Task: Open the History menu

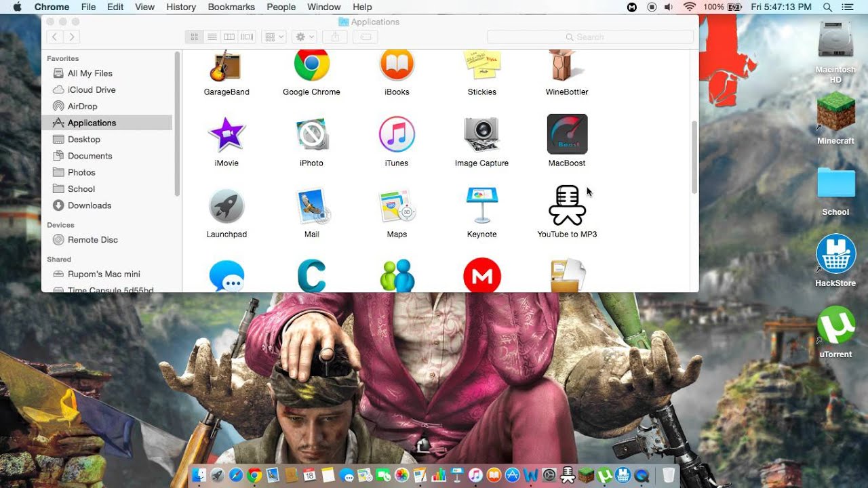Action: pos(181,7)
